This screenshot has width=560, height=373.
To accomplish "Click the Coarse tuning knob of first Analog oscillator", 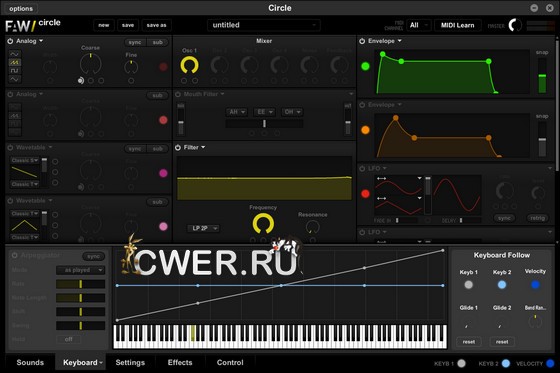I will (x=90, y=64).
